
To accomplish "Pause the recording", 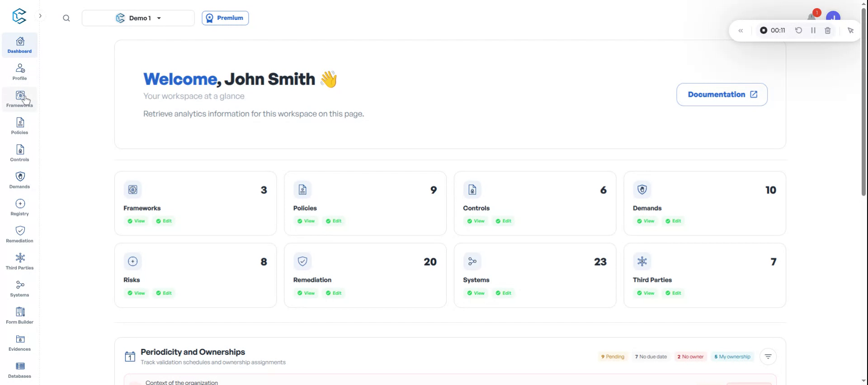I will click(813, 30).
